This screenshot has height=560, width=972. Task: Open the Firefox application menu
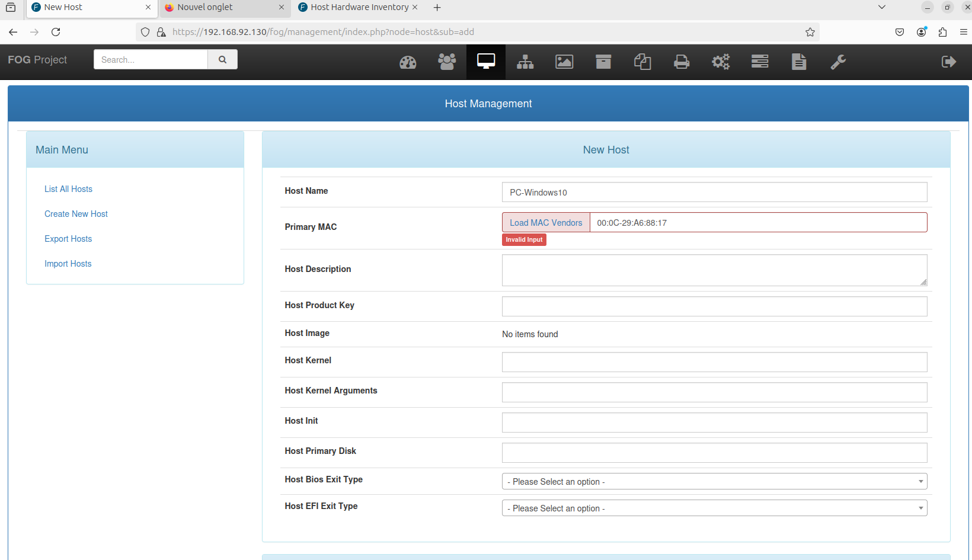(x=964, y=32)
